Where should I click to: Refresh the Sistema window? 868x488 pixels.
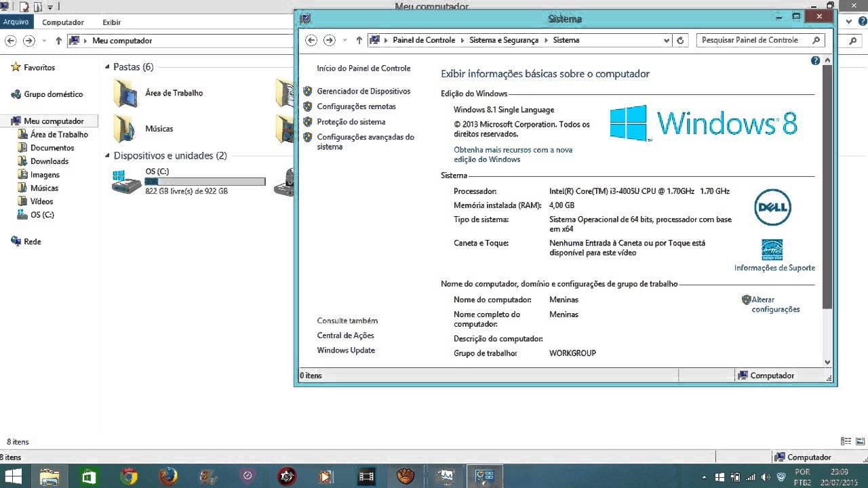681,40
